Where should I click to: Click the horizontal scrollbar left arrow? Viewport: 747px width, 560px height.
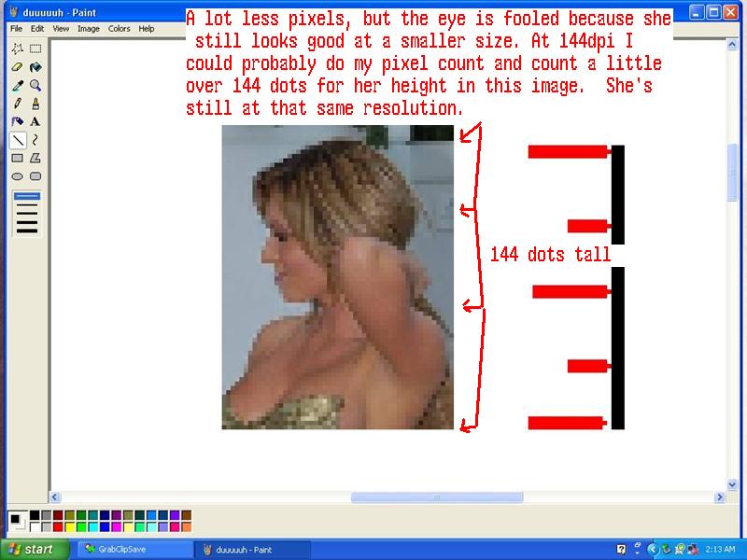(x=55, y=497)
